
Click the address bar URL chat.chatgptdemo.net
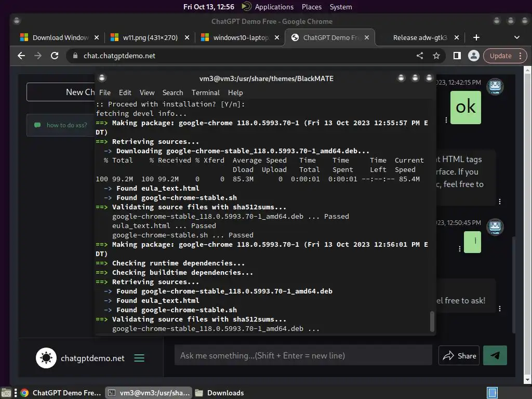point(119,56)
